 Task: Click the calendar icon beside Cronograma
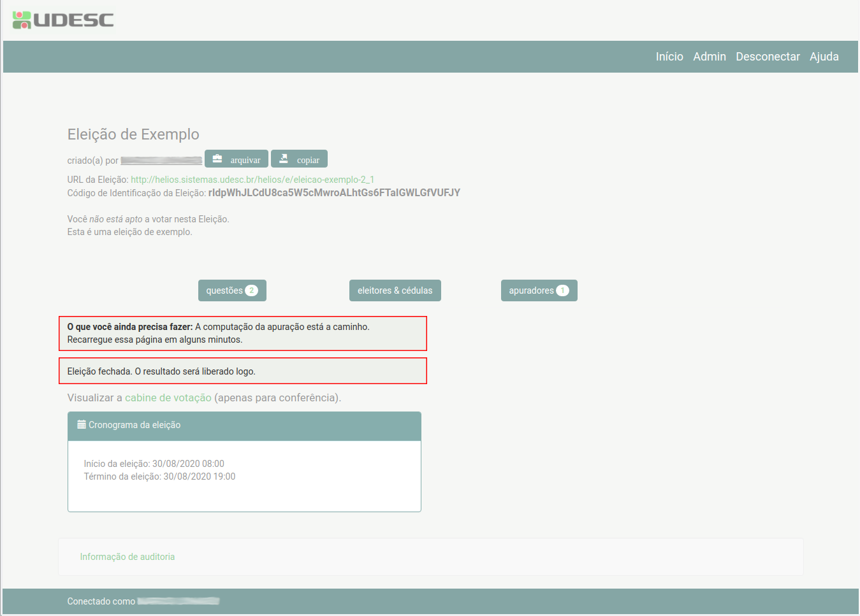(x=82, y=425)
